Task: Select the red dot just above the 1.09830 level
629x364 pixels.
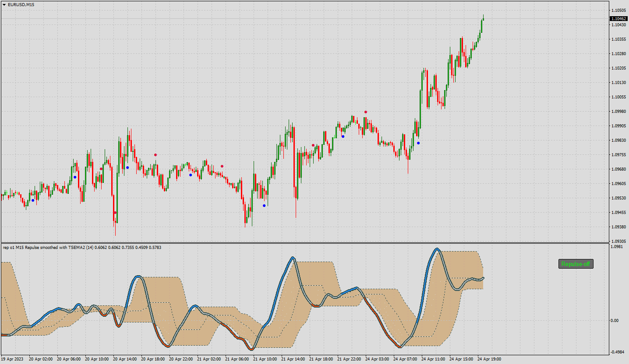Action: tap(313, 145)
